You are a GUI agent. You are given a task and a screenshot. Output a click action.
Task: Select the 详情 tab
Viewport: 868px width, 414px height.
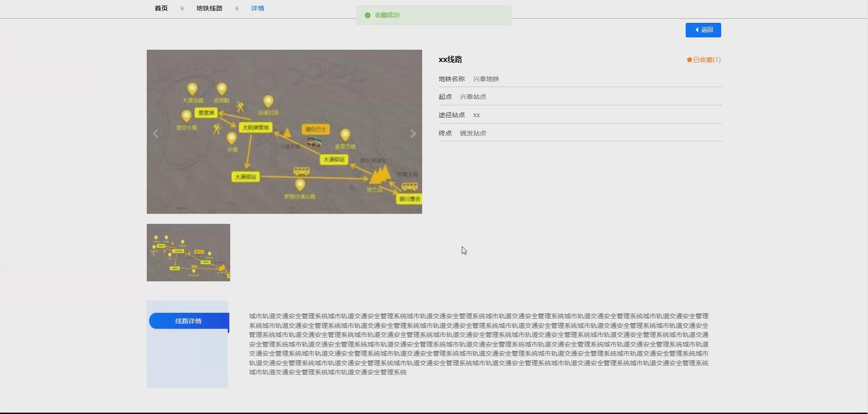click(x=258, y=8)
